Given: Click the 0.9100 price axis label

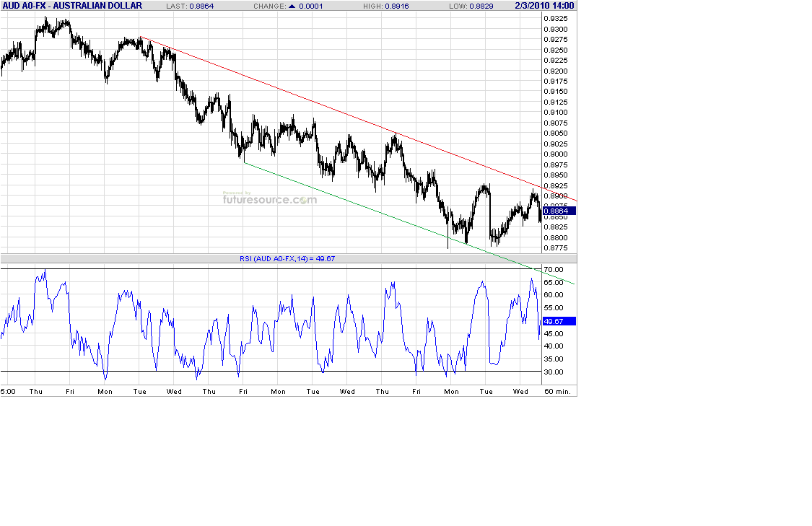Looking at the screenshot, I should click(x=556, y=113).
